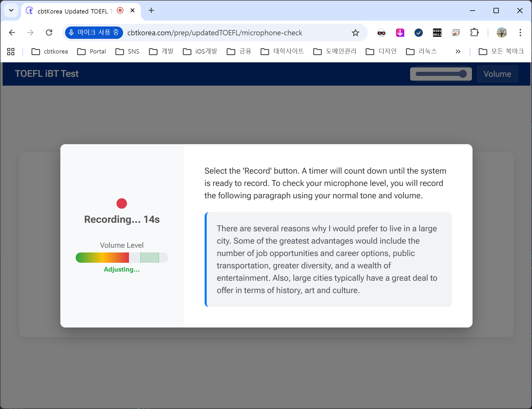Screen dimensions: 532x409
Task: Adjust the header volume slider
Action: (x=441, y=74)
